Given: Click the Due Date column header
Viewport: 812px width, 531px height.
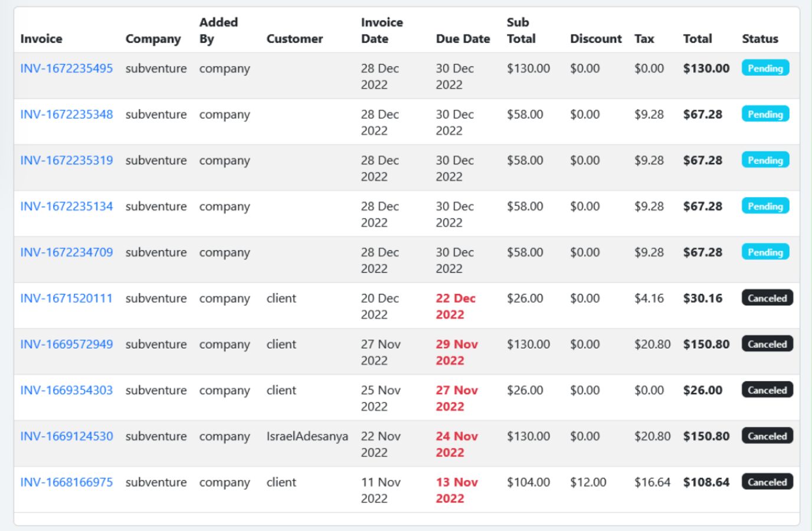Looking at the screenshot, I should click(x=463, y=39).
